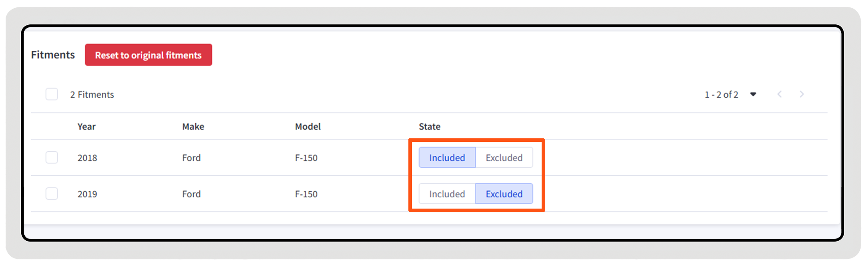Click the Ford make cell in the 2018 row
The height and width of the screenshot is (268, 868).
pyautogui.click(x=191, y=158)
